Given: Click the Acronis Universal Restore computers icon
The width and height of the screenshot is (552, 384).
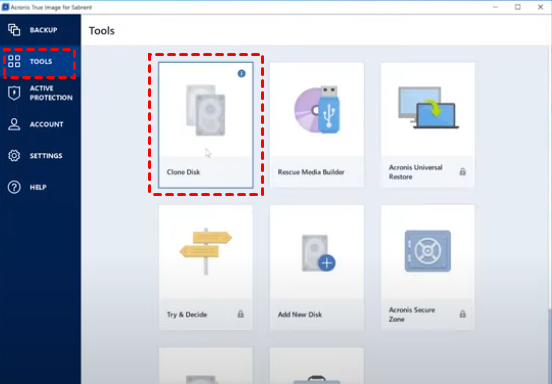Looking at the screenshot, I should pos(428,107).
